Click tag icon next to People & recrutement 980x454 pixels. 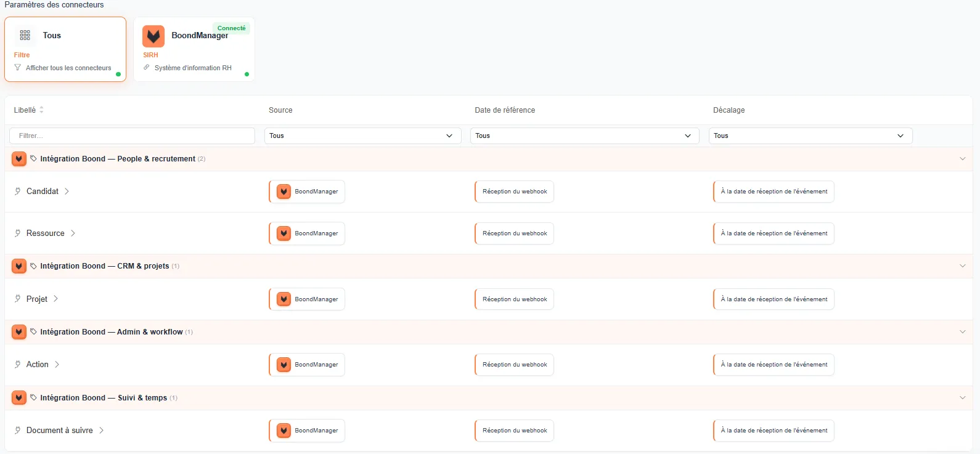tap(33, 159)
